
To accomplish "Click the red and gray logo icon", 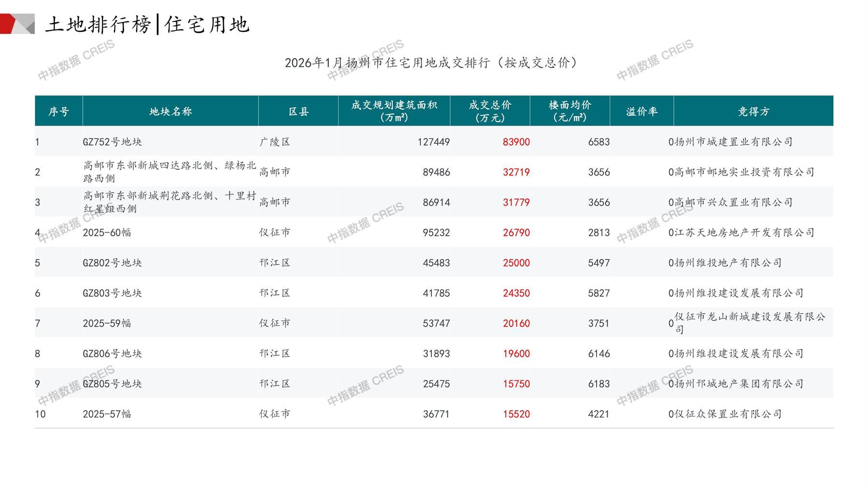I will pyautogui.click(x=17, y=24).
